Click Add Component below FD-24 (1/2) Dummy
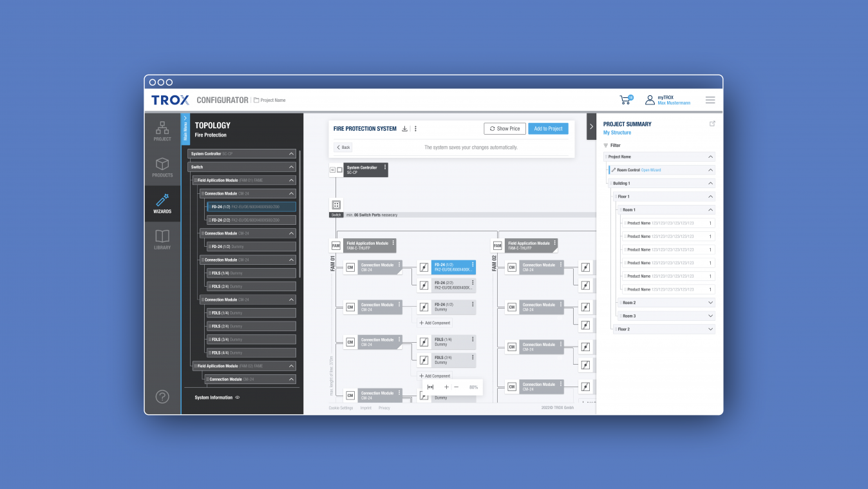 click(x=435, y=323)
